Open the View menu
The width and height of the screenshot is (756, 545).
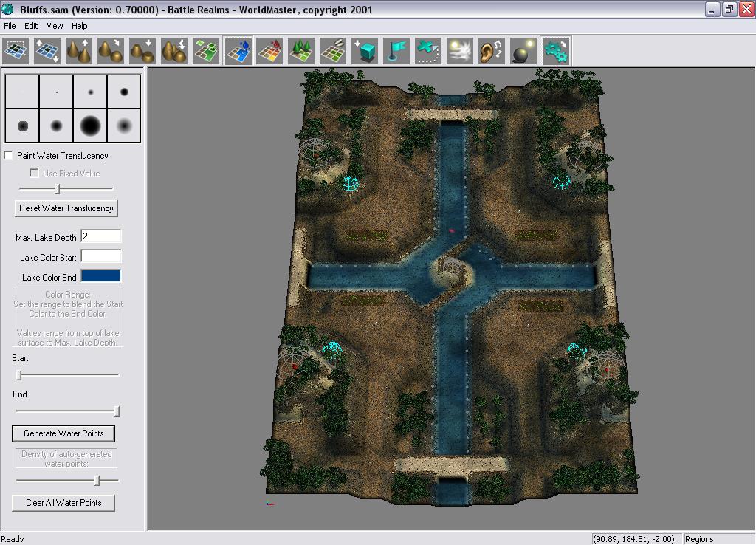[55, 26]
